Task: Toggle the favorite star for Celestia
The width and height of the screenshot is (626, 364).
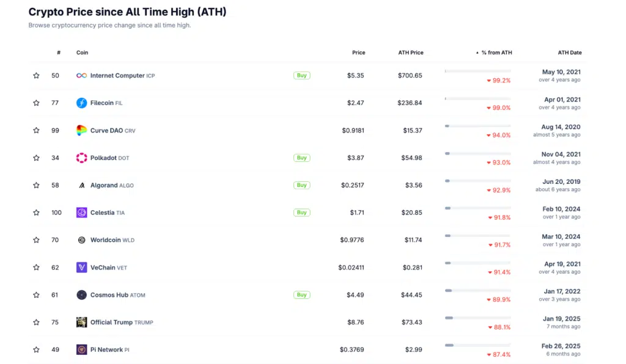Action: [x=36, y=213]
